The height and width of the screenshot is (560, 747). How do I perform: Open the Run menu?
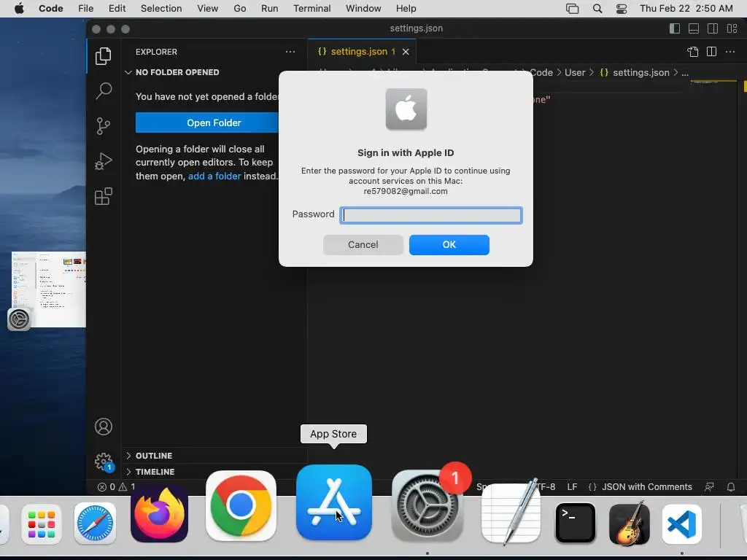270,9
